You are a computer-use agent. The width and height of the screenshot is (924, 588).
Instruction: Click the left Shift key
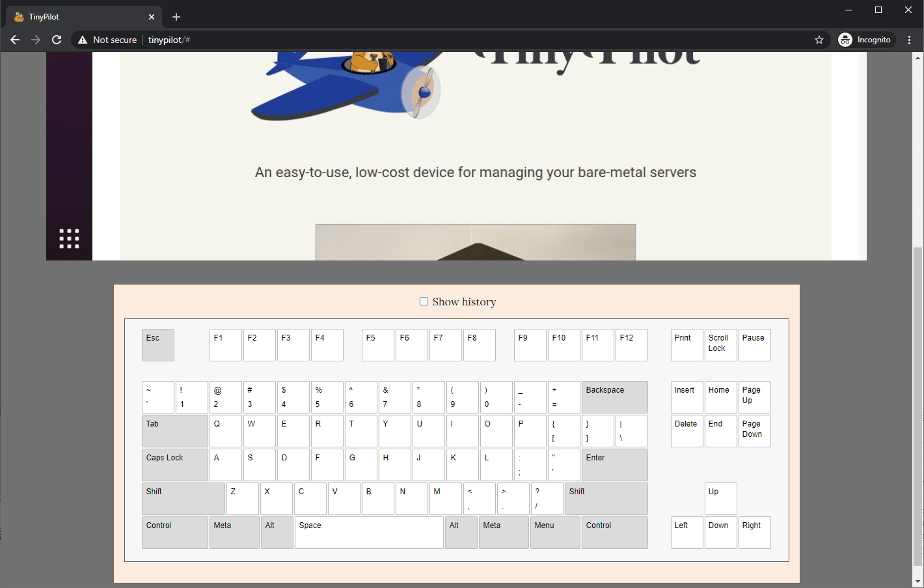183,499
